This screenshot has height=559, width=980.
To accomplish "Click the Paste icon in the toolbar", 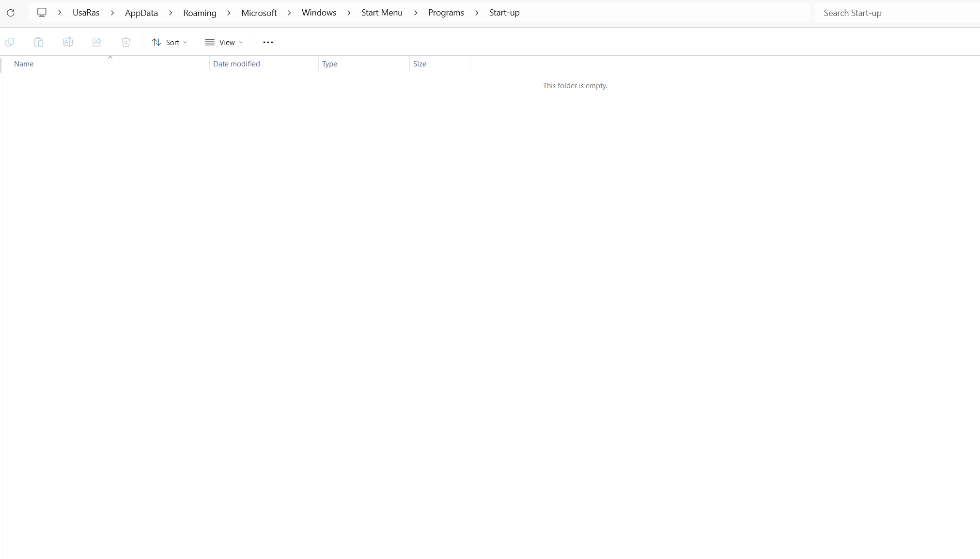I will pos(39,42).
